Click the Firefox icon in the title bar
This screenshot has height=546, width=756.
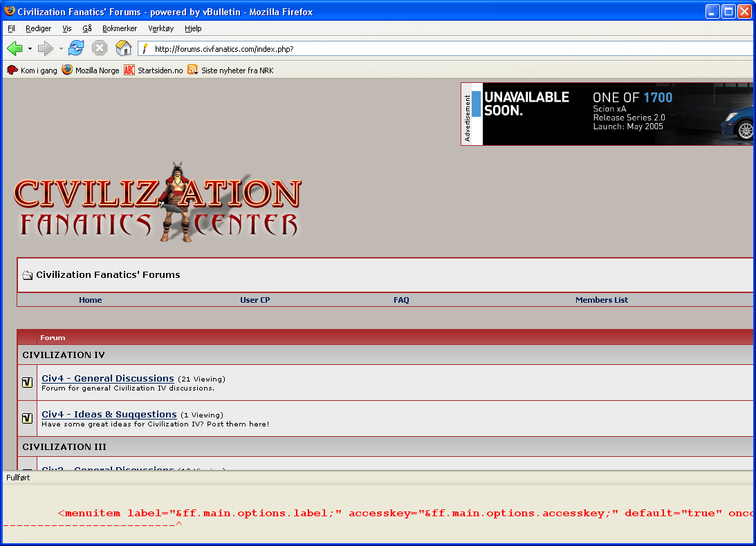coord(9,10)
